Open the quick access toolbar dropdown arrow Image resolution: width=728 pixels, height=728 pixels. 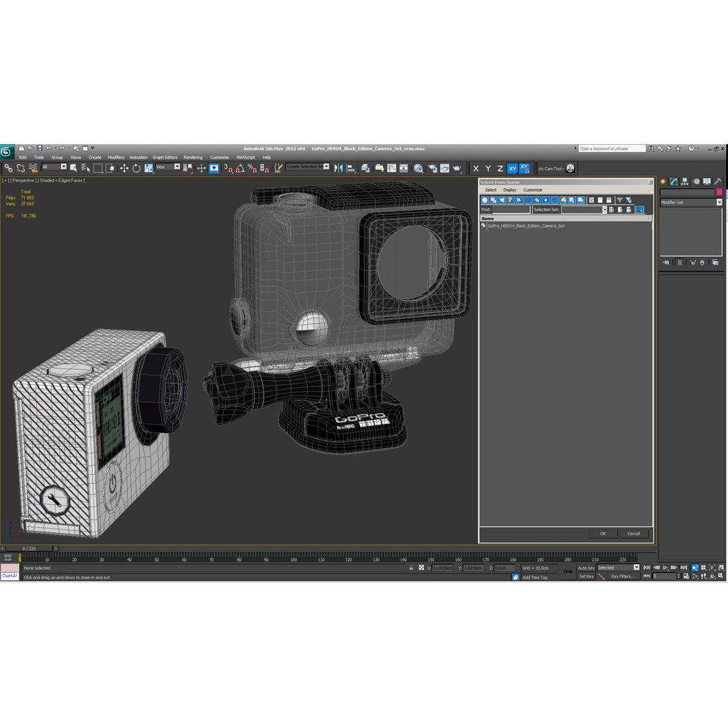tap(92, 148)
